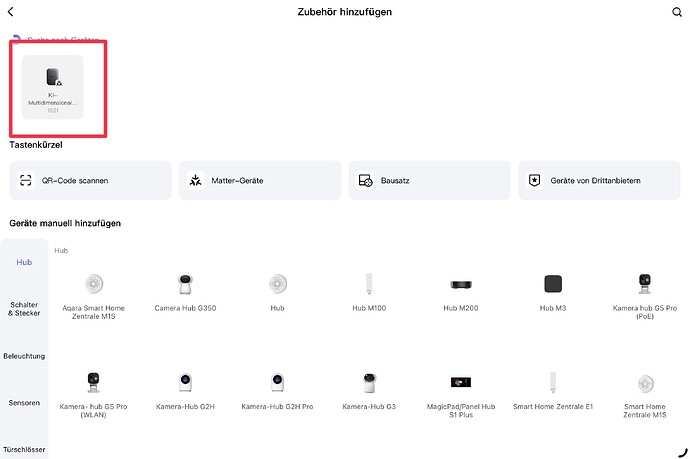
Task: Select the Hub M100 device icon
Action: coord(370,283)
